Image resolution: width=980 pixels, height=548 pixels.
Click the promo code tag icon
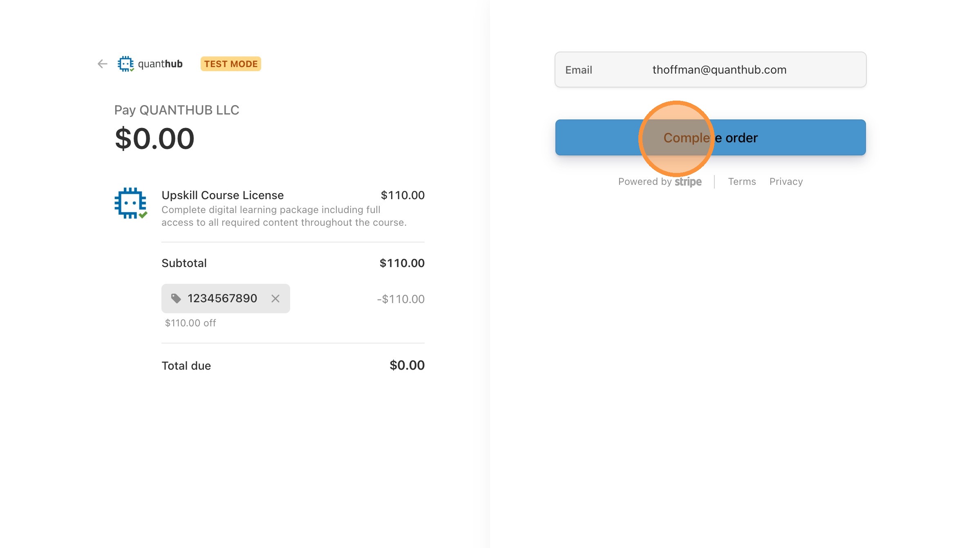(x=176, y=299)
